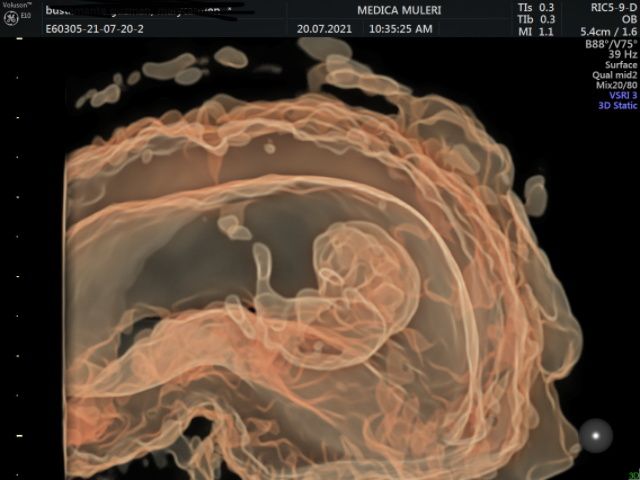Select the exam ID E60305-21-07-20-2
The width and height of the screenshot is (640, 480).
94,29
